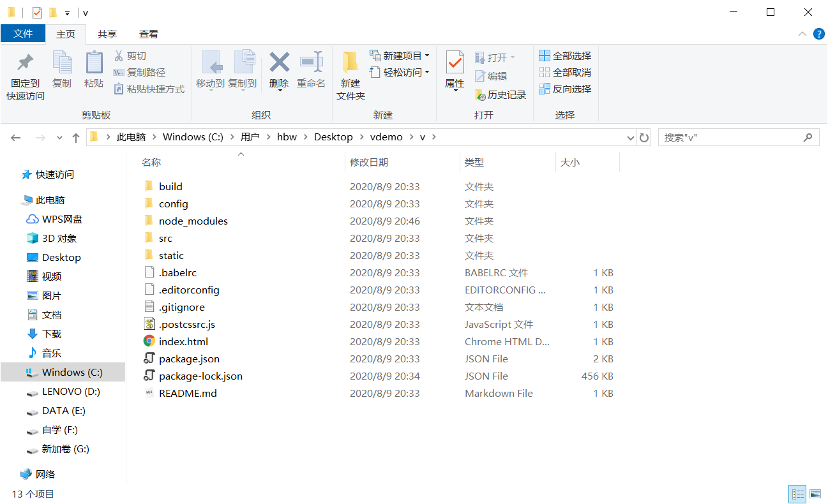Click the Delete (删除) X icon
Image resolution: width=828 pixels, height=504 pixels.
pos(279,63)
